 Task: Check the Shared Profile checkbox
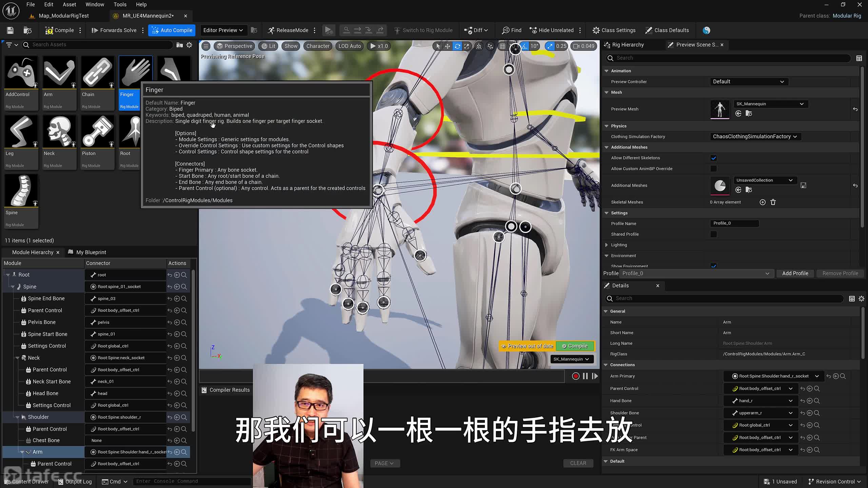tap(713, 235)
